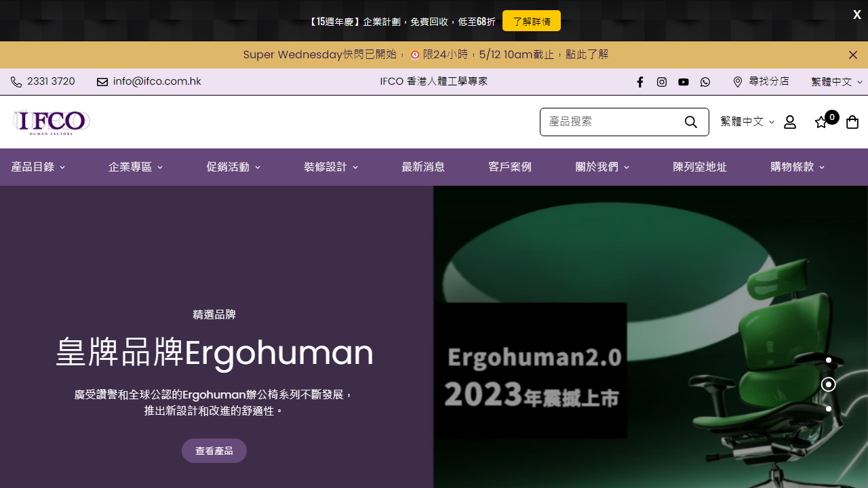The width and height of the screenshot is (868, 488).
Task: Close the black anniversary banner with X
Action: pyautogui.click(x=857, y=15)
